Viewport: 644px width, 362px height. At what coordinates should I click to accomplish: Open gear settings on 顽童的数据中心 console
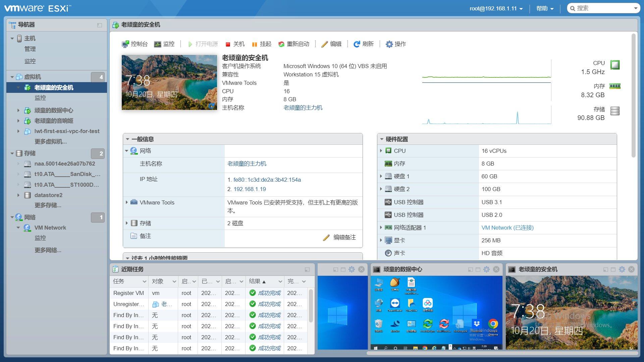pos(486,269)
